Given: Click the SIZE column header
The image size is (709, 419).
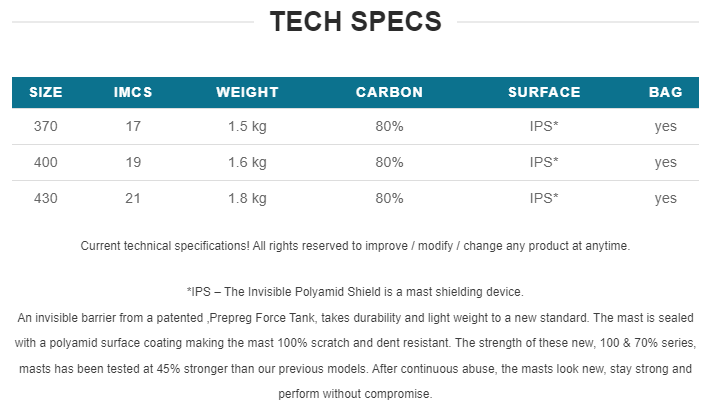Looking at the screenshot, I should 46,92.
